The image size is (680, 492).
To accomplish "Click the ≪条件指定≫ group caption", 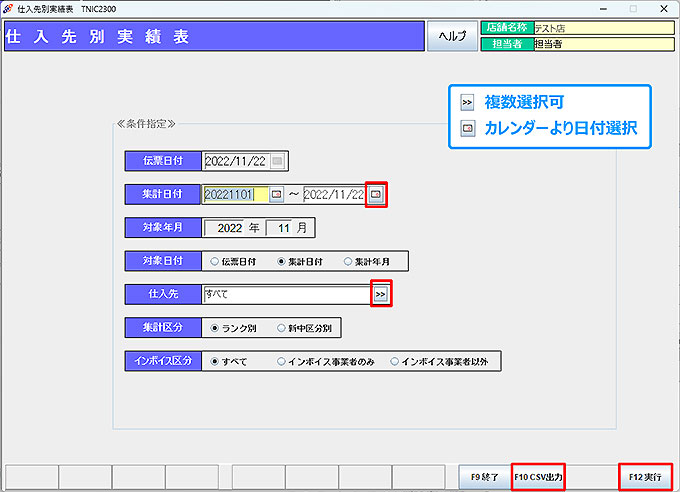I will [x=146, y=124].
